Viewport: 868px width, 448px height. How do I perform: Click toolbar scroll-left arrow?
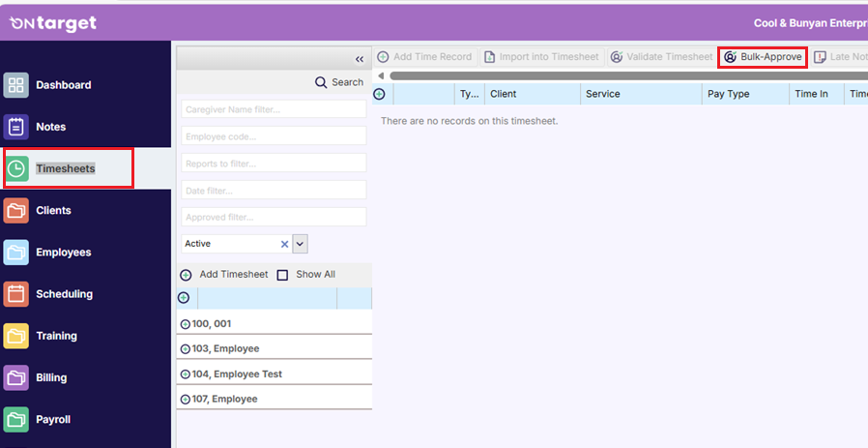click(x=381, y=76)
